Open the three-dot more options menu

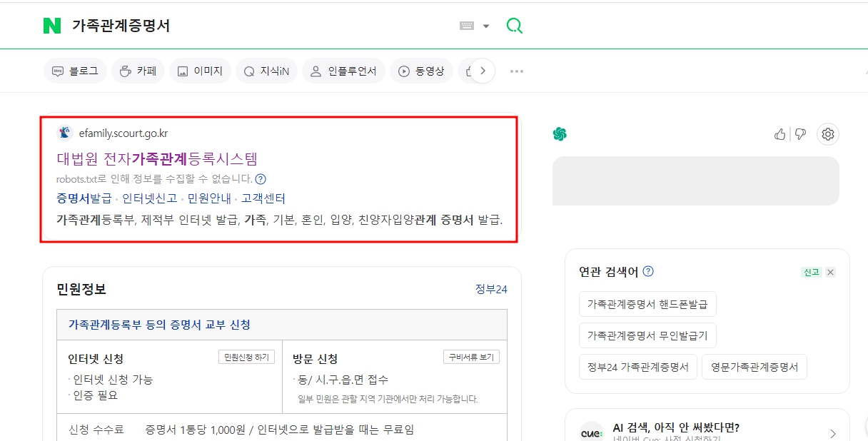pyautogui.click(x=517, y=71)
